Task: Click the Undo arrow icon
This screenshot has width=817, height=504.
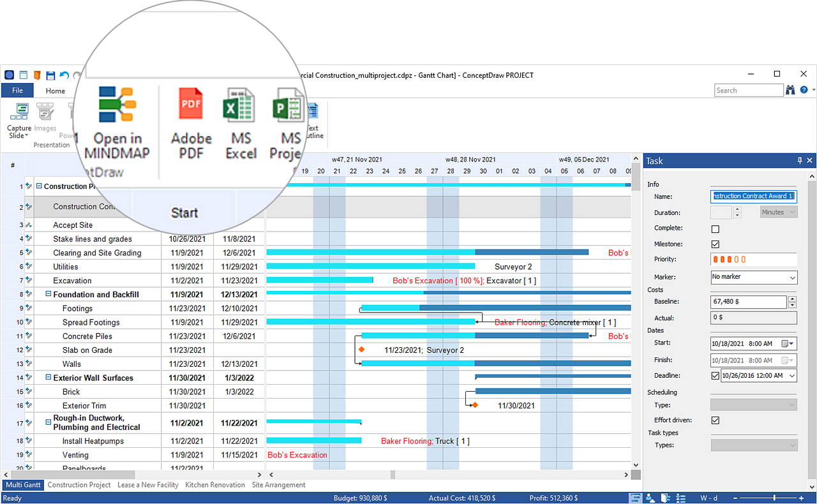Action: (64, 75)
